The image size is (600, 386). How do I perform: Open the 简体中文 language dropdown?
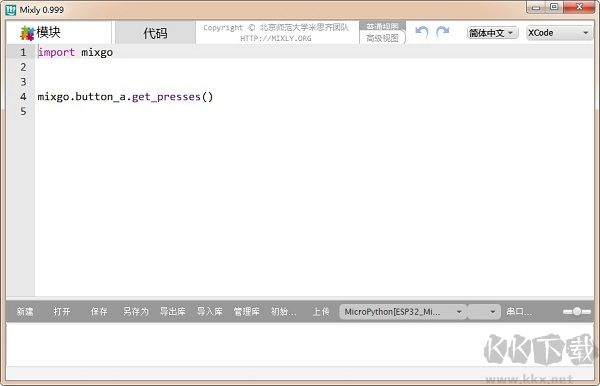(x=492, y=33)
